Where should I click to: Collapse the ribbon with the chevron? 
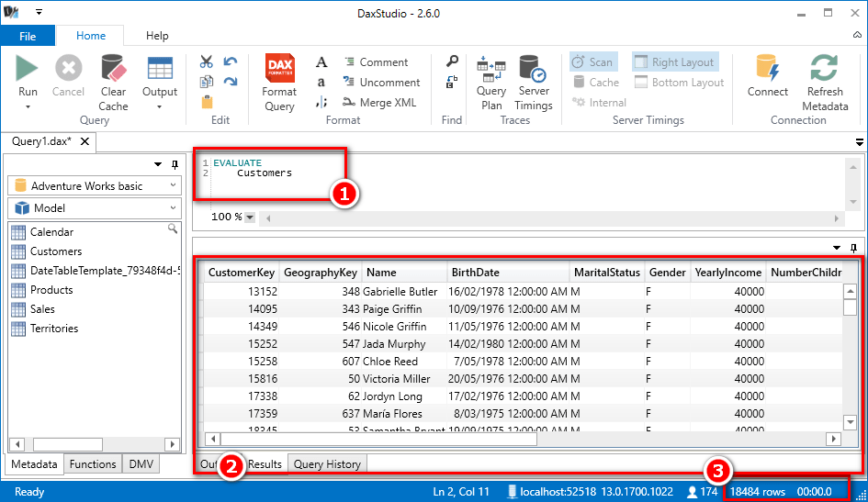pyautogui.click(x=857, y=35)
